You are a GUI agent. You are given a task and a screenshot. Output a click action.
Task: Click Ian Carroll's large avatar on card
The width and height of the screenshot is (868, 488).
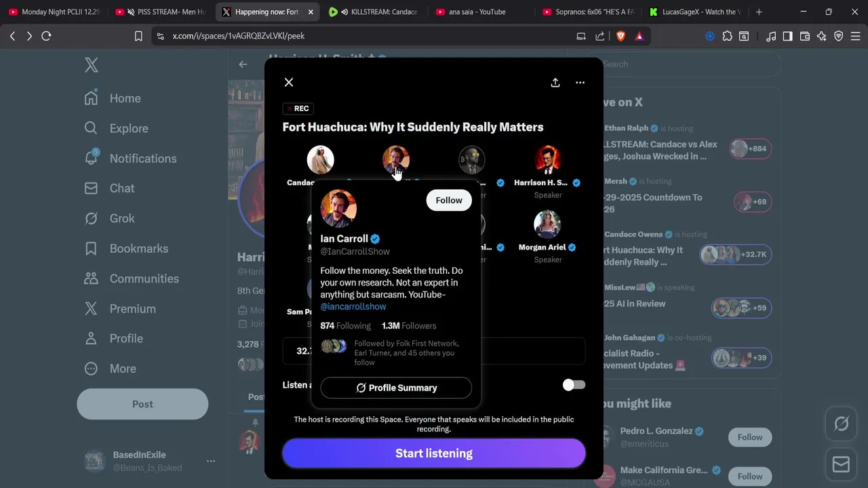338,208
